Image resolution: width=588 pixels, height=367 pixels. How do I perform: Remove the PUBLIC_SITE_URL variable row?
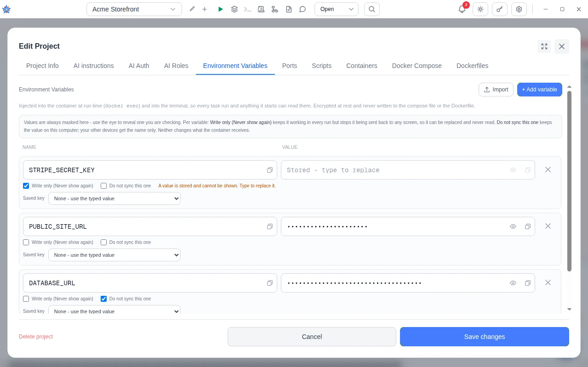tap(548, 226)
